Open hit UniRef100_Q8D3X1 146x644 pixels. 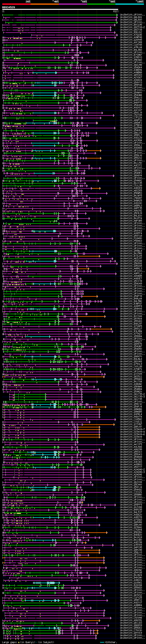131,170
